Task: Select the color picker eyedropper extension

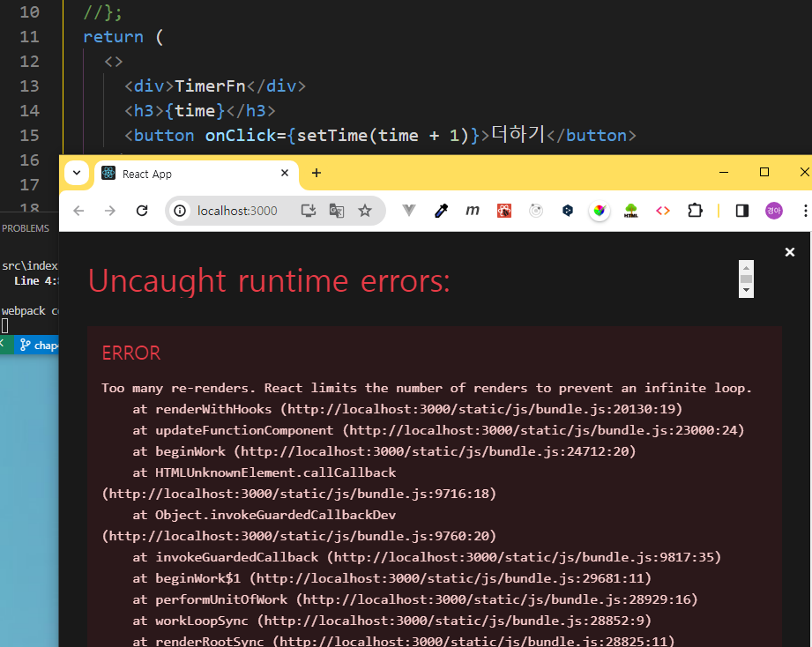Action: [441, 211]
